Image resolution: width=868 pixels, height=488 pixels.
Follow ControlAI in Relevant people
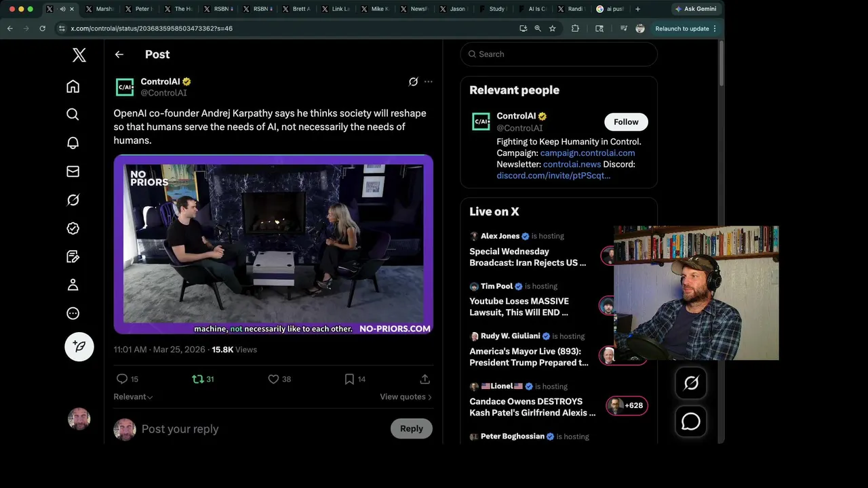pyautogui.click(x=626, y=122)
